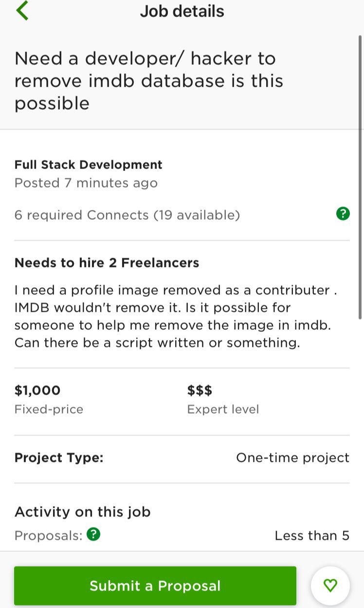Tap the Project Type label

click(x=59, y=458)
